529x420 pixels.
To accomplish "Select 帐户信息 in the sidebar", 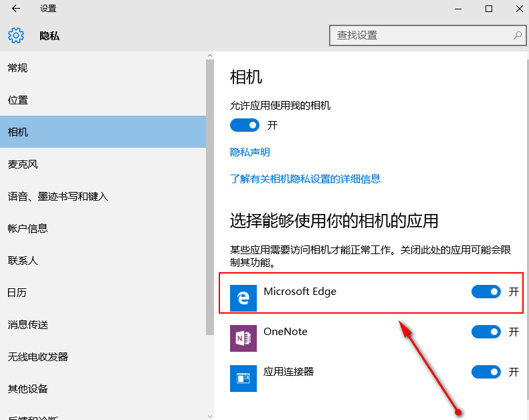I will (x=27, y=229).
